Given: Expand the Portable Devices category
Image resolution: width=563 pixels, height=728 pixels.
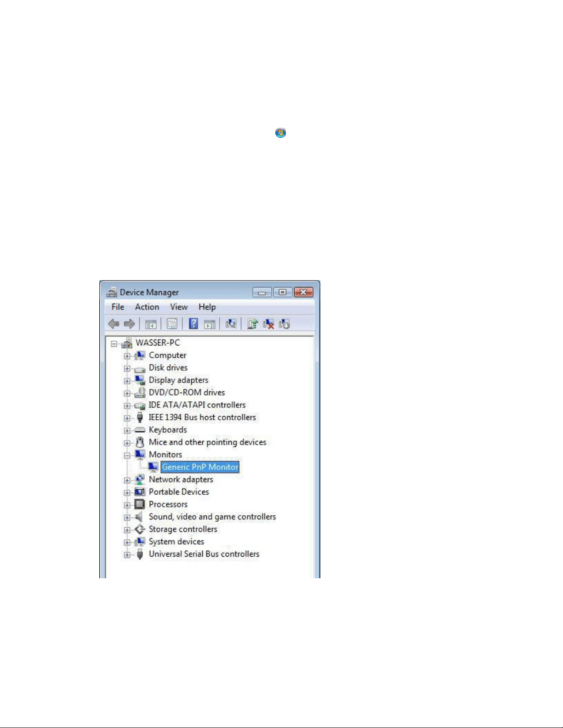Looking at the screenshot, I should (x=127, y=492).
